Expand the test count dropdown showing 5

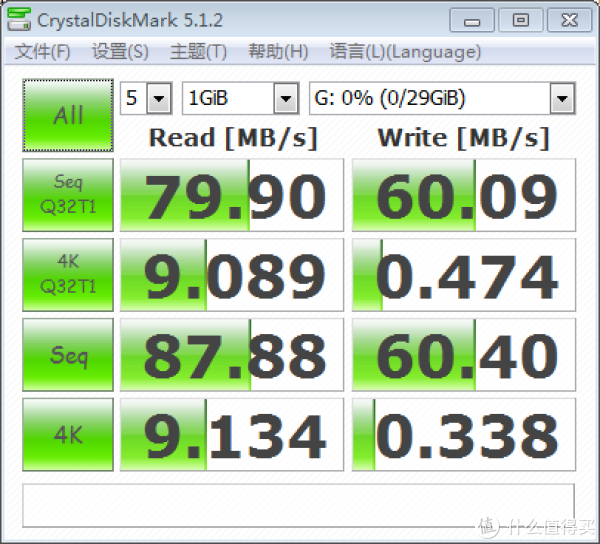[x=158, y=98]
